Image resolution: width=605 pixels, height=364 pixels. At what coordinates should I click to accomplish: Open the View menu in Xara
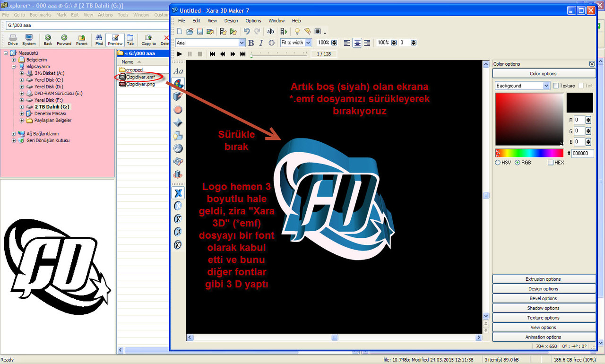click(212, 21)
